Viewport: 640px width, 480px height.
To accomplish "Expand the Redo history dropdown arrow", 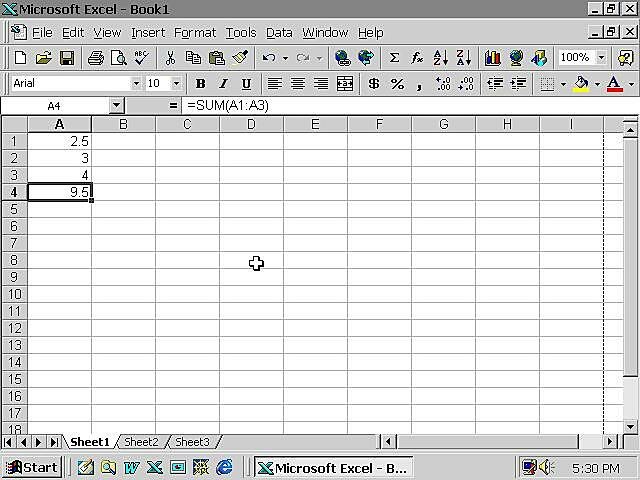I will coord(319,58).
